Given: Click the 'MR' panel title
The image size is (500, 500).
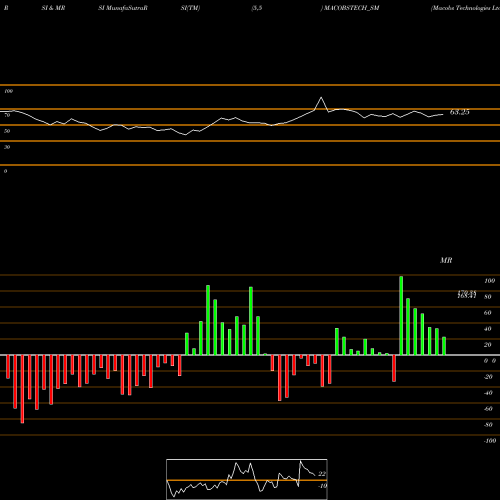Looking at the screenshot, I should coord(446,260).
